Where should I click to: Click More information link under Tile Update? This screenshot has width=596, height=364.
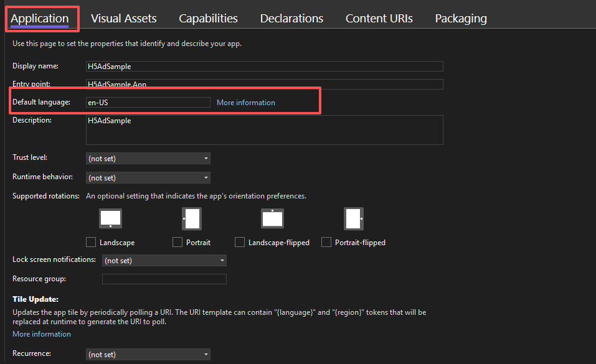click(x=42, y=334)
